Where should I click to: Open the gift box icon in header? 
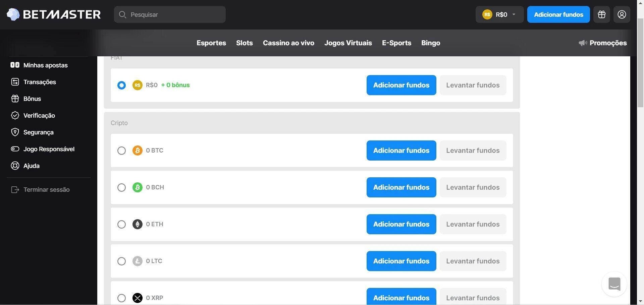tap(602, 14)
